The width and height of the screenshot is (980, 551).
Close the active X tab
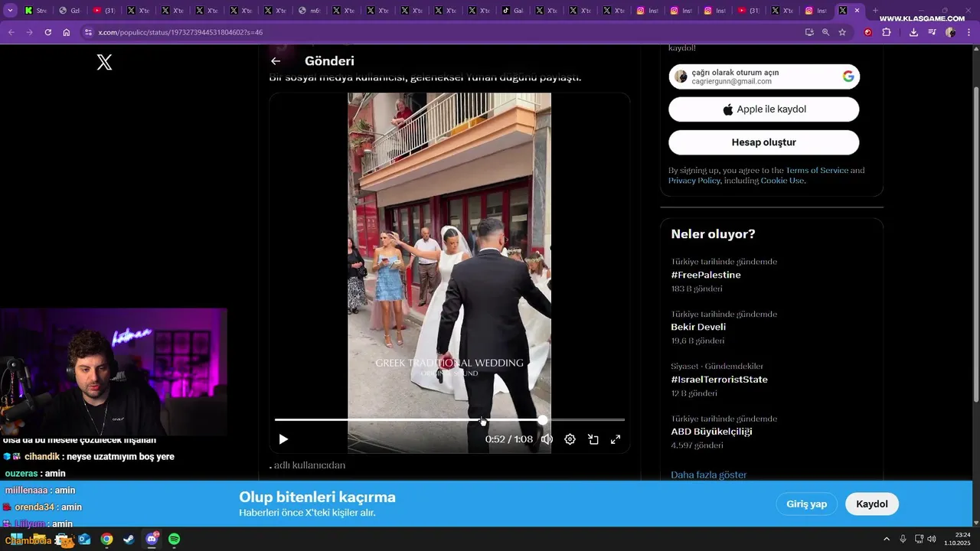pyautogui.click(x=857, y=11)
